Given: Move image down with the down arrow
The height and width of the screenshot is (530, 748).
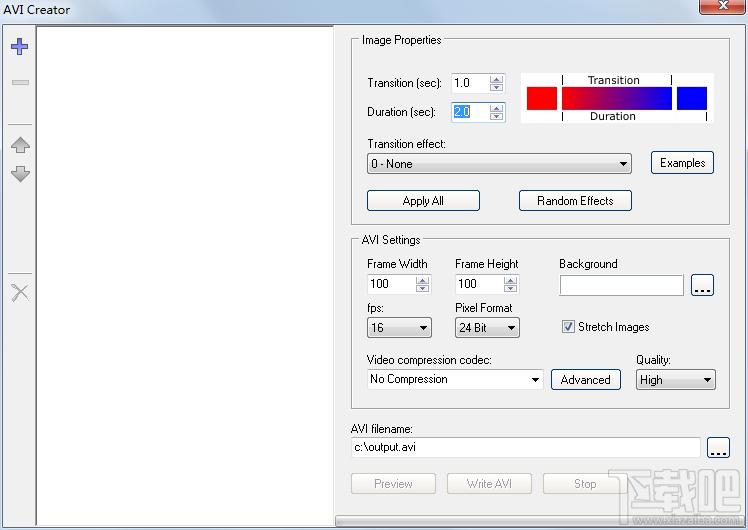Looking at the screenshot, I should pyautogui.click(x=20, y=174).
